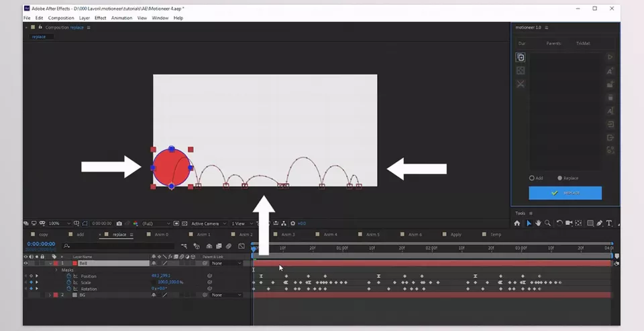Viewport: 644px width, 331px height.
Task: Select the Hand tool in Tools panel
Action: point(538,223)
